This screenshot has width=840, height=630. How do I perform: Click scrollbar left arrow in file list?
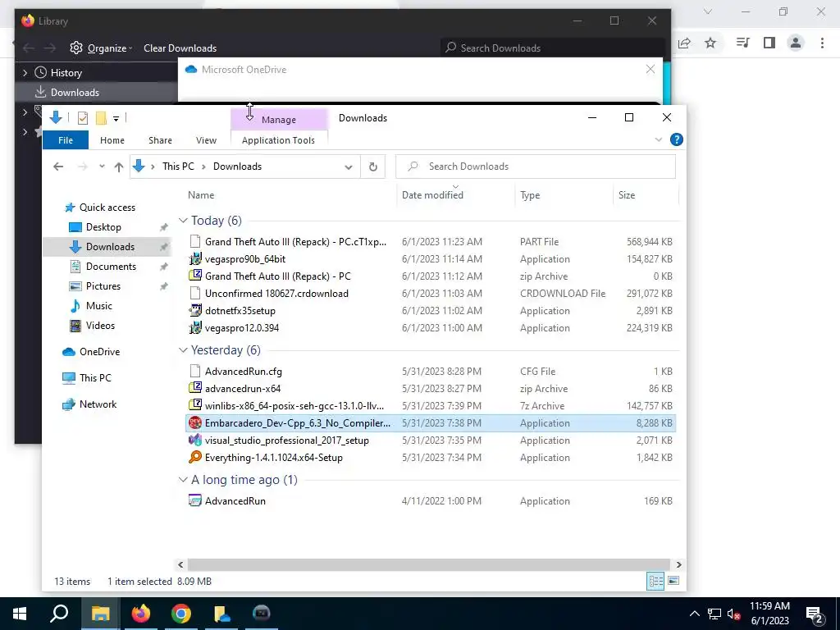180,564
